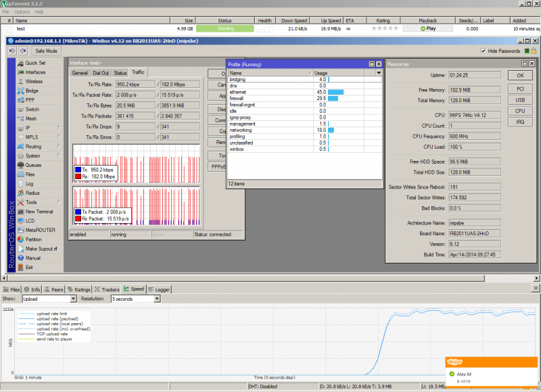Click the redo arrow in WinBox toolbar
The height and width of the screenshot is (392, 541).
24,51
